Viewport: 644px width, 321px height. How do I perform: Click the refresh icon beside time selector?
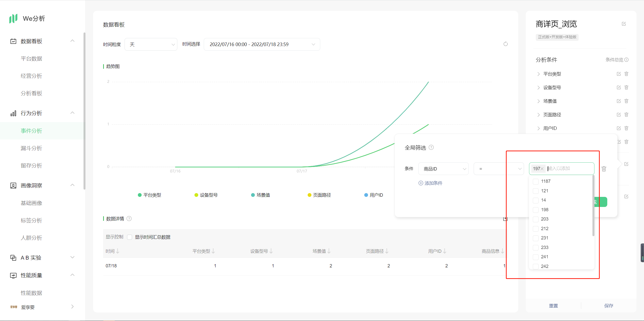505,44
